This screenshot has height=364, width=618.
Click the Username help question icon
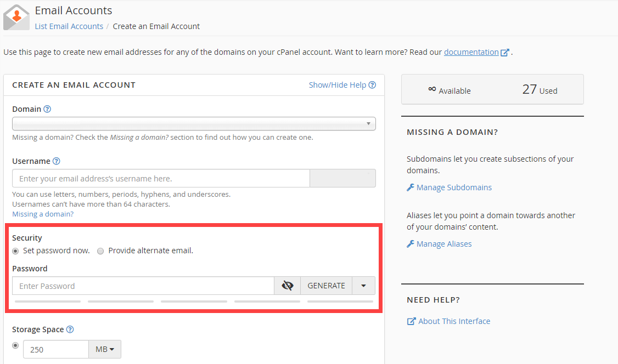click(56, 161)
